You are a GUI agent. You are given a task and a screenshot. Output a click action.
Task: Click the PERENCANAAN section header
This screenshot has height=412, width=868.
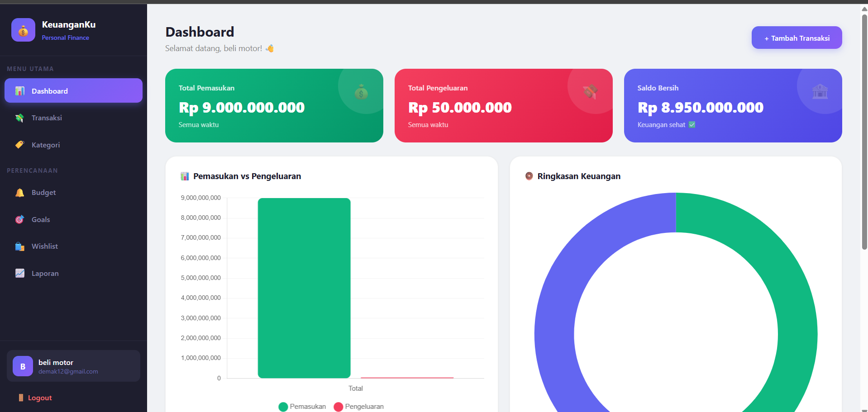pos(32,171)
